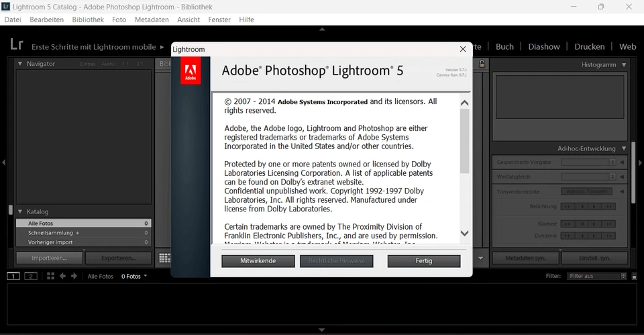This screenshot has width=644, height=335.
Task: Open the Filter aus dropdown
Action: (596, 276)
